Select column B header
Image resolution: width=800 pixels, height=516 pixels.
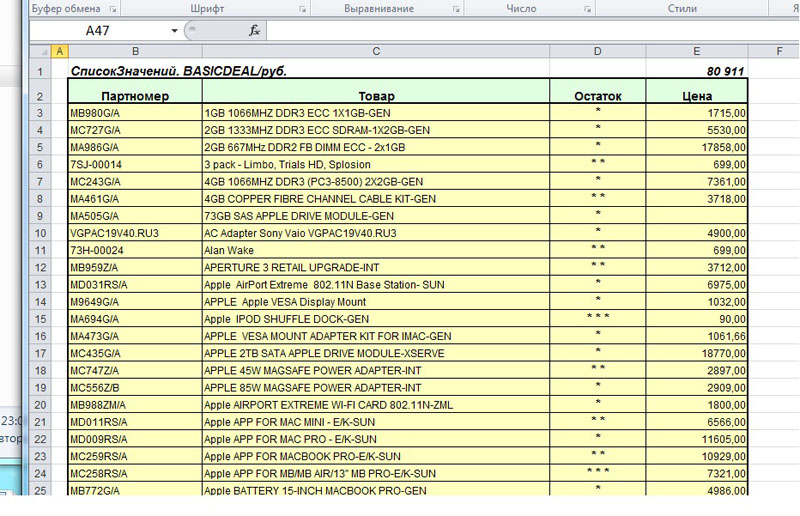135,51
